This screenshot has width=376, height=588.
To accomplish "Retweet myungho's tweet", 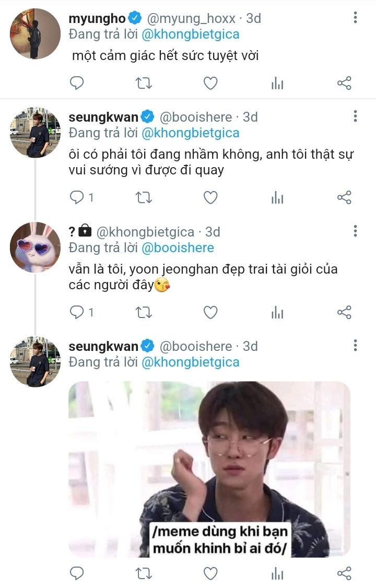I will coord(144,83).
